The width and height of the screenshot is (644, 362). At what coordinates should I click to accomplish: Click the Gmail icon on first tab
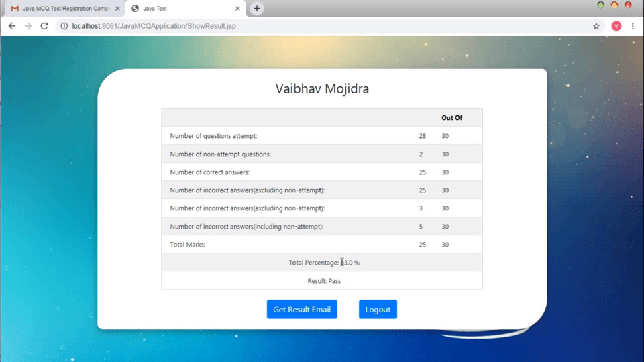pyautogui.click(x=15, y=9)
